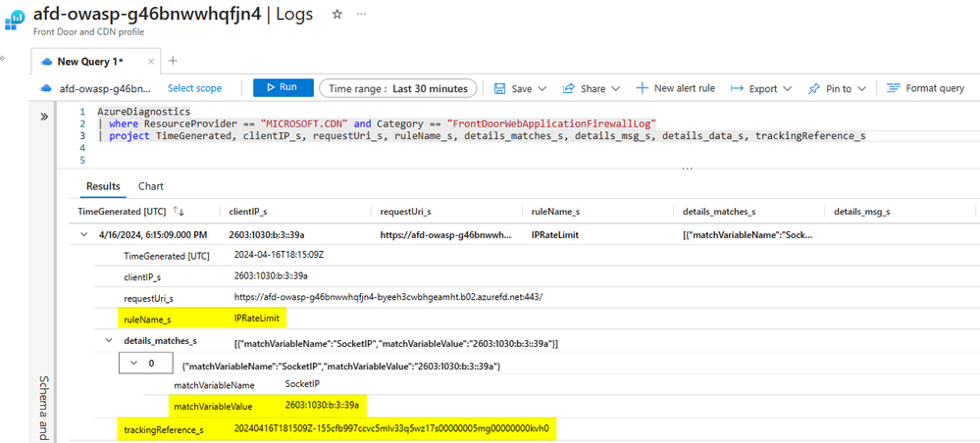Click the 2024-04-16T18:15:09Z TimeGenerated value
Image resolution: width=980 pixels, height=443 pixels.
point(279,255)
